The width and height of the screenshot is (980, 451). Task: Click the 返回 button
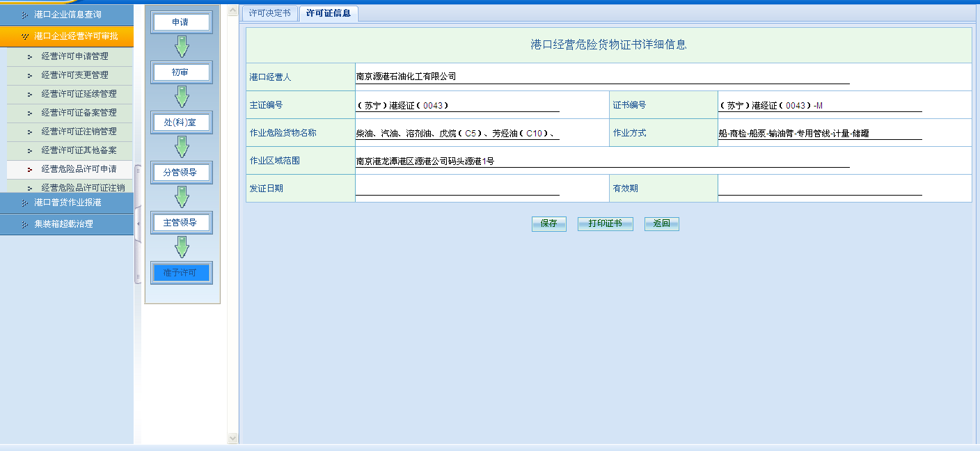click(x=661, y=224)
